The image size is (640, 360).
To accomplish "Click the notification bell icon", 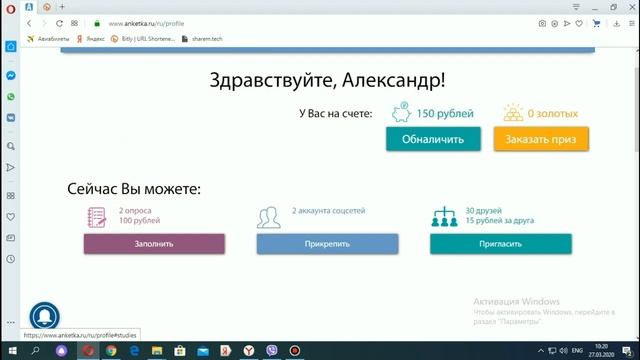I will (x=44, y=316).
